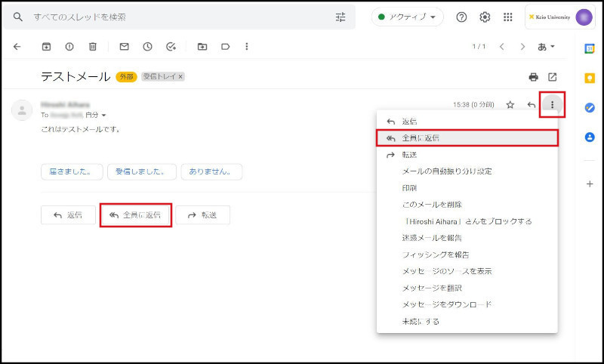Remove the 受信トレイ label with its x
Image resolution: width=604 pixels, height=364 pixels.
click(180, 77)
